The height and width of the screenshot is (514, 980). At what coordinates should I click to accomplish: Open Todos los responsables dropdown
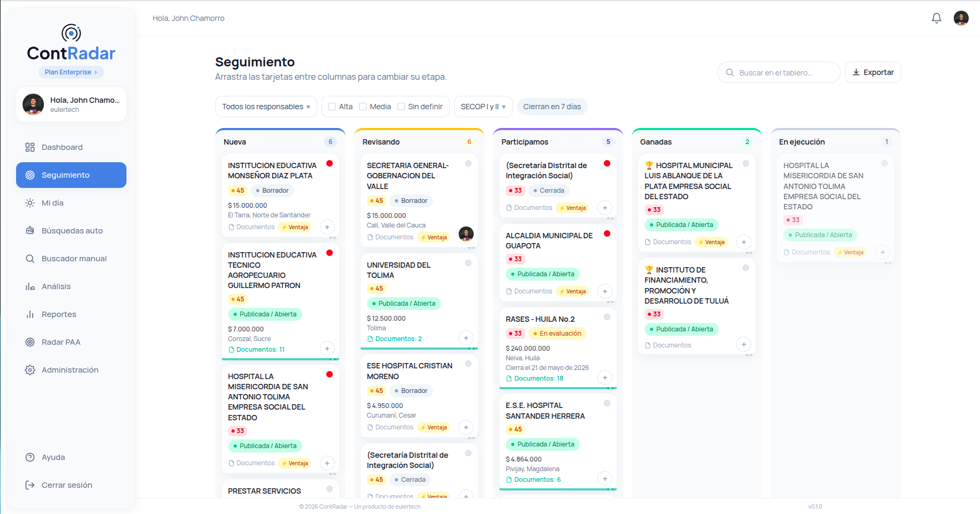tap(266, 107)
